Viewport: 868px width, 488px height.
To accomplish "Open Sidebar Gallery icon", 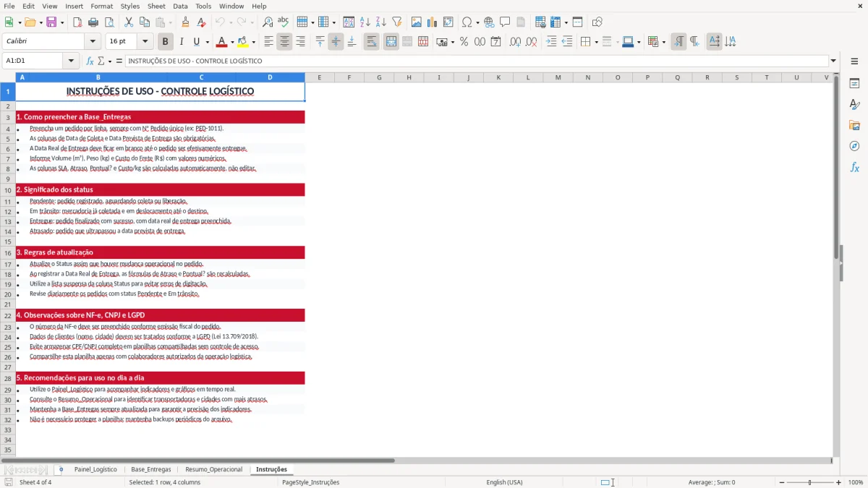I will coord(854,126).
